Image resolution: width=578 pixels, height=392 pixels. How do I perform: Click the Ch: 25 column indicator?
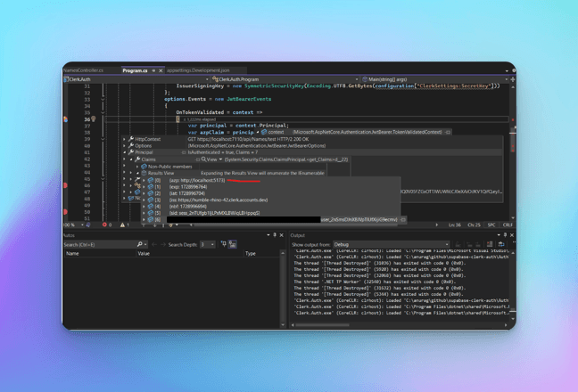tap(474, 225)
